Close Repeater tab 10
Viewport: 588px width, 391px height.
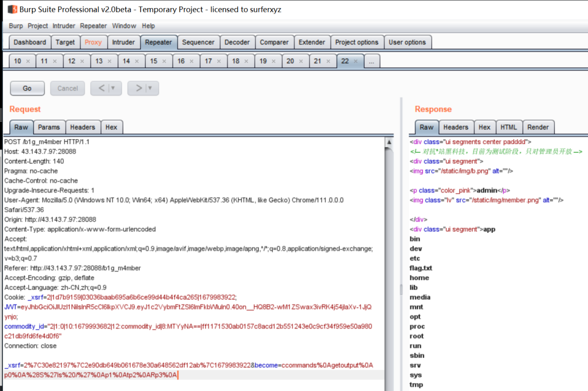[x=28, y=61]
